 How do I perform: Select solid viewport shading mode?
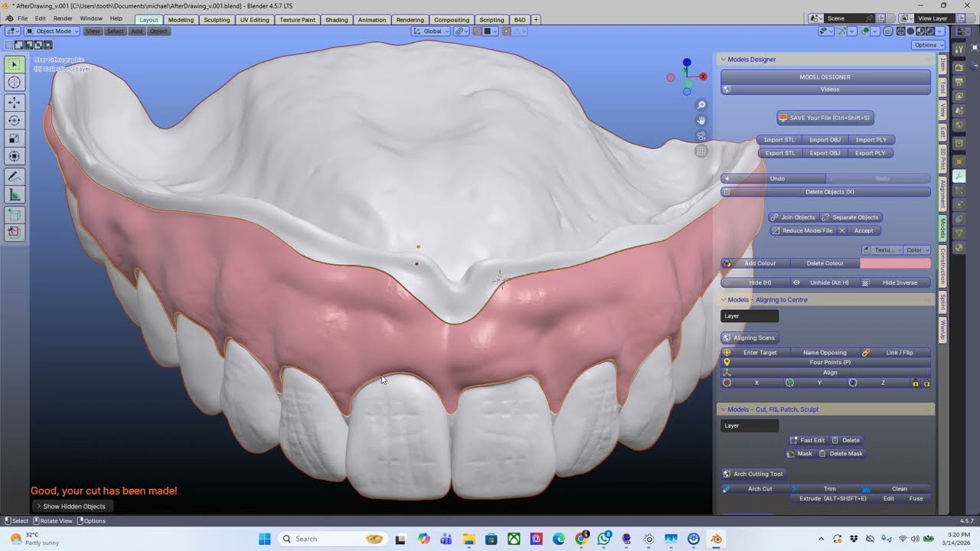coord(910,31)
